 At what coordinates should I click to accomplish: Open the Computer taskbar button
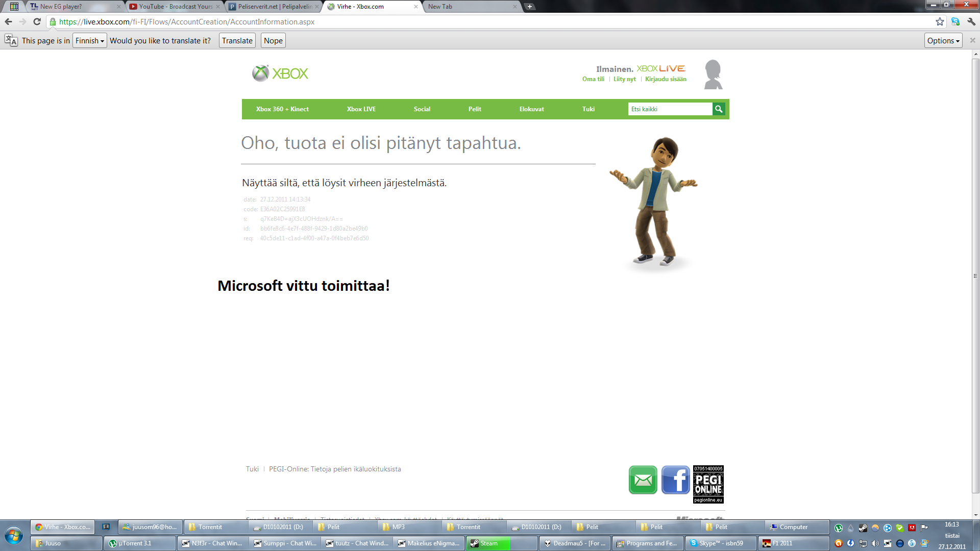pyautogui.click(x=797, y=527)
